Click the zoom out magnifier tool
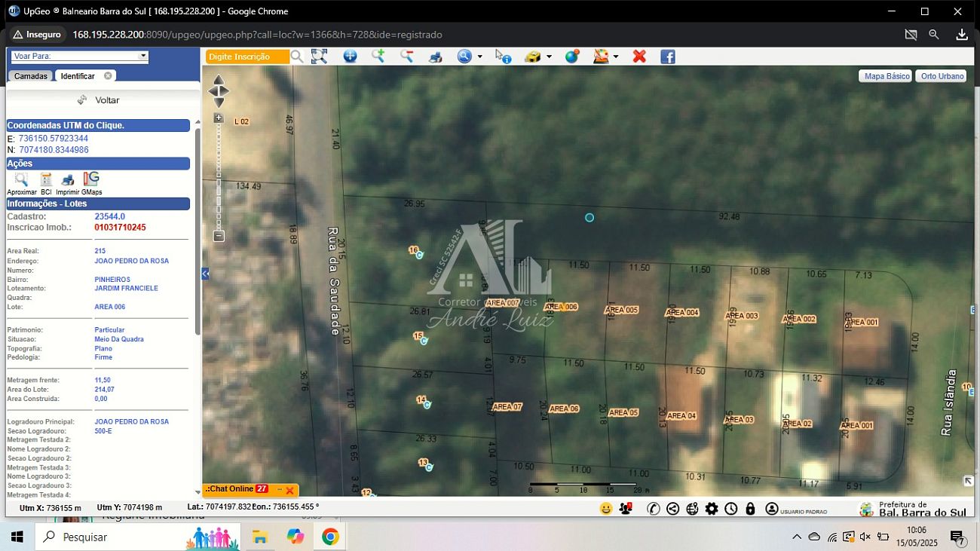The image size is (980, 551). [x=406, y=57]
